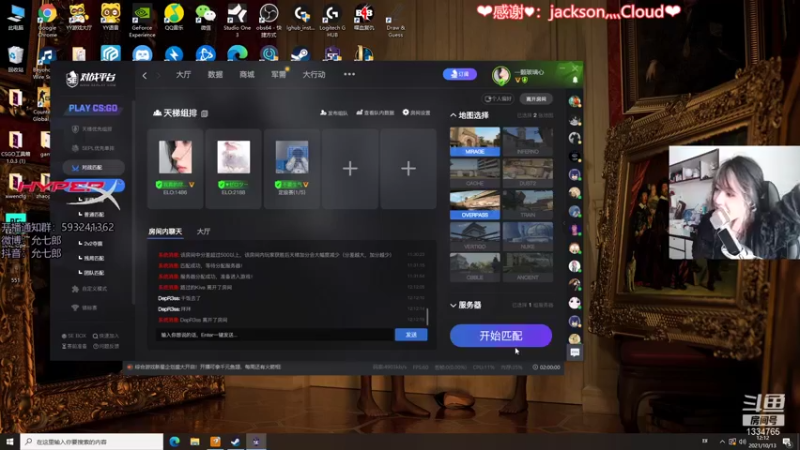The height and width of the screenshot is (450, 800).
Task: Open 自定义模式 custom mode in sidebar
Action: pyautogui.click(x=90, y=289)
